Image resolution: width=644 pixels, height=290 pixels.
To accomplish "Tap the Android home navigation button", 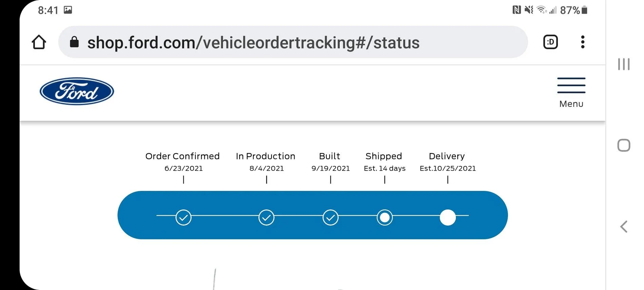I will click(x=624, y=145).
